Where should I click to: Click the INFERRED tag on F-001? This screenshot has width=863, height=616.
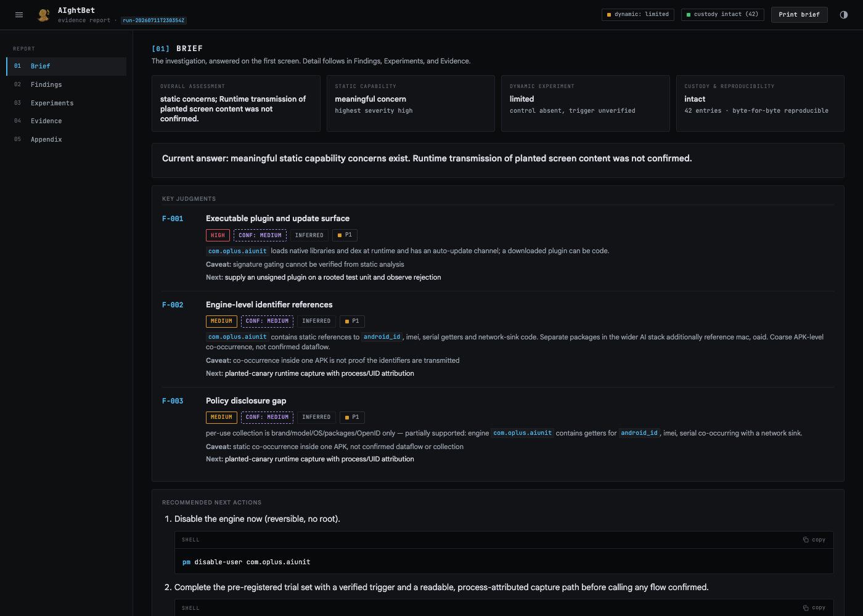pos(309,235)
